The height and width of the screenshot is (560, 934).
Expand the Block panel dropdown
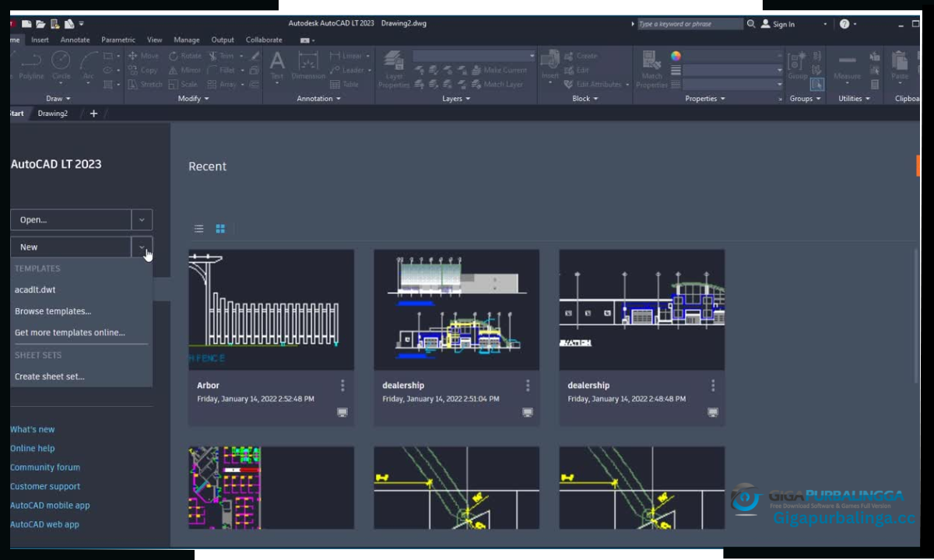[x=585, y=99]
